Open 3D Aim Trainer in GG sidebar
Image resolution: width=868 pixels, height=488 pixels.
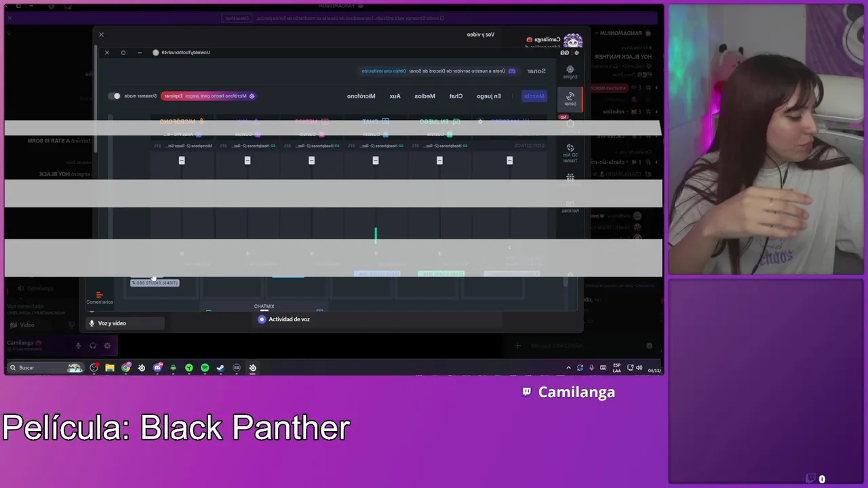pyautogui.click(x=570, y=153)
